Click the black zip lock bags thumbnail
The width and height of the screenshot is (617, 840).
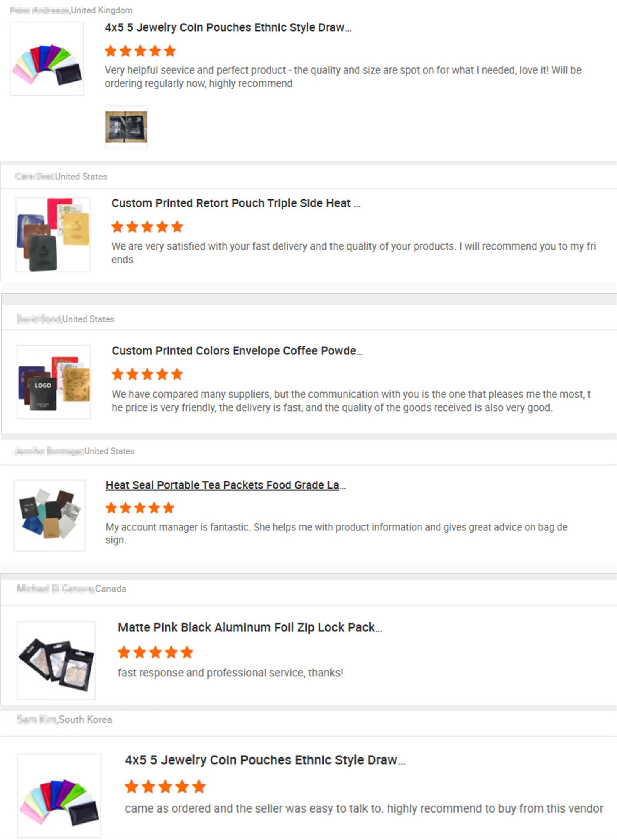(x=56, y=661)
